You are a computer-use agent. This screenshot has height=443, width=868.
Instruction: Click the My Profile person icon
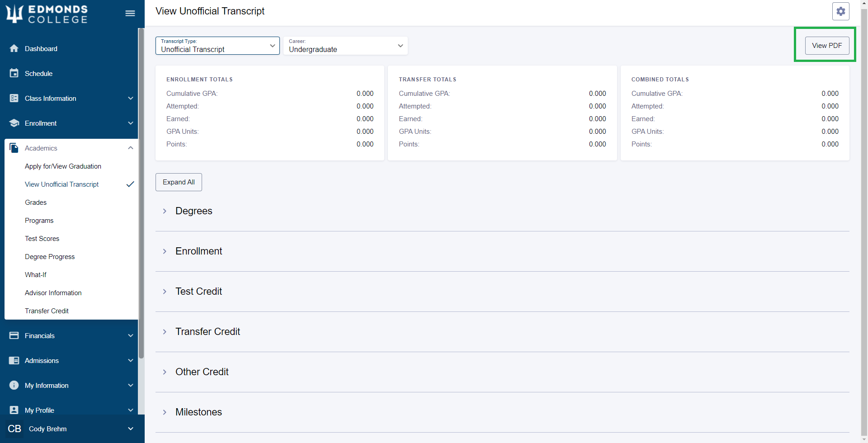point(14,410)
